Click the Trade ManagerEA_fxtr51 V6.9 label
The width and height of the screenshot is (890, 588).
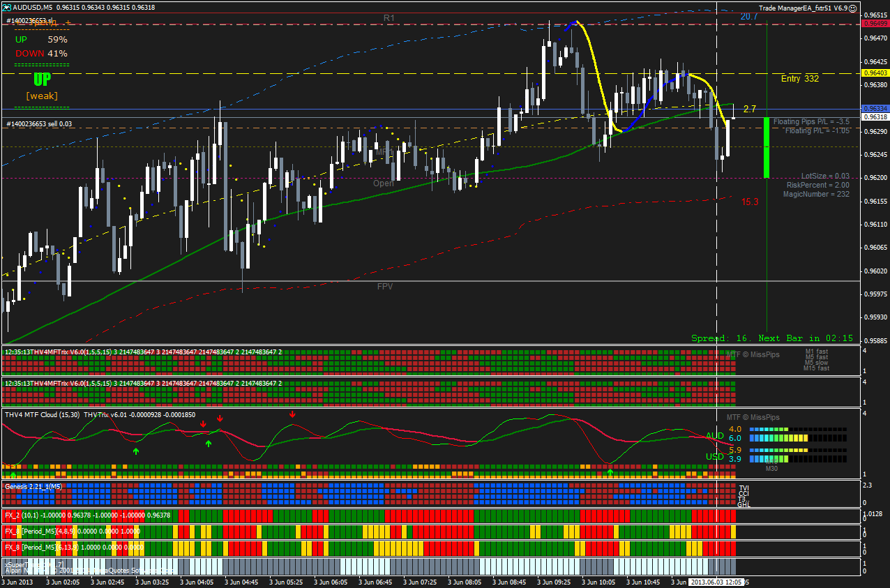coord(804,8)
